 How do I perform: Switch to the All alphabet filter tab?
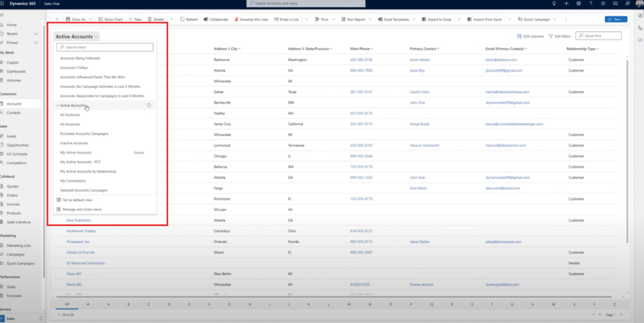[67, 303]
